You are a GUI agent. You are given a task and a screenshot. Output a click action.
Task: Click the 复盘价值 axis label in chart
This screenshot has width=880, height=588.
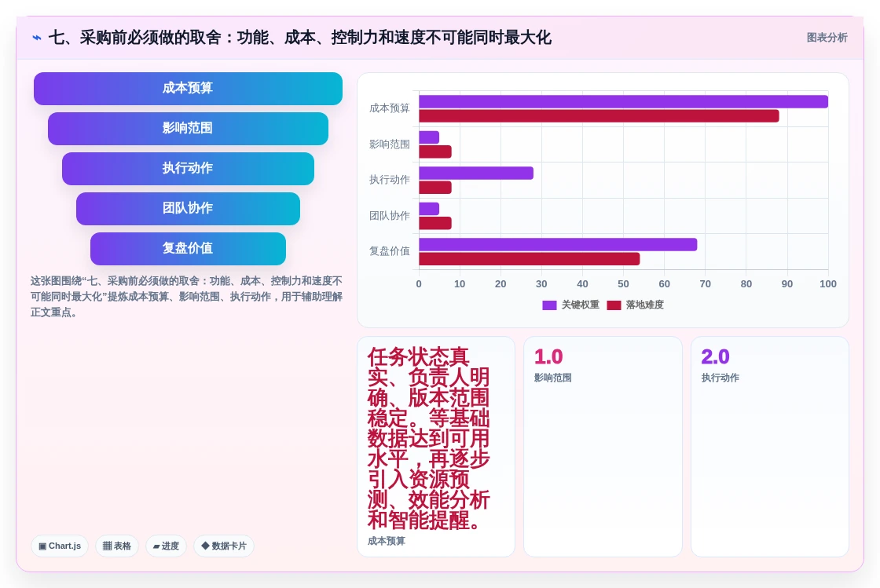point(390,251)
